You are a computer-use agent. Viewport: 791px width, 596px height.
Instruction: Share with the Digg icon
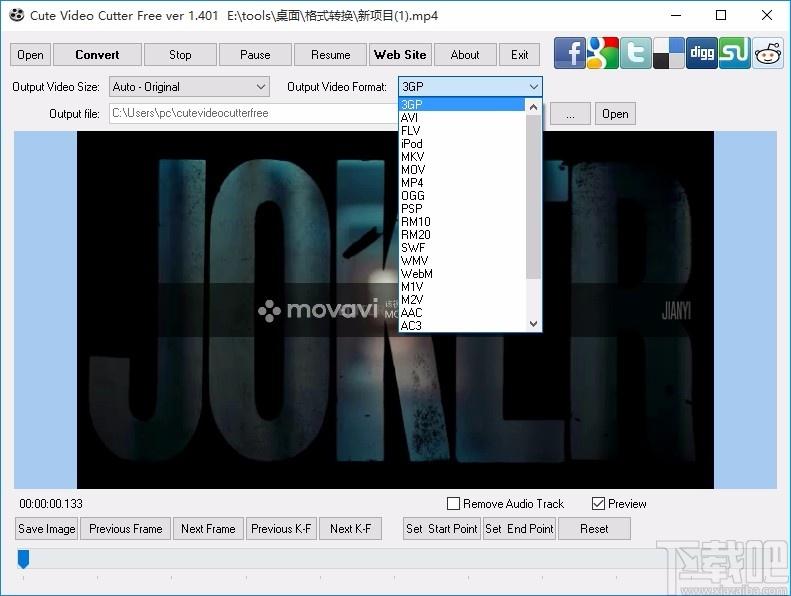[x=702, y=53]
